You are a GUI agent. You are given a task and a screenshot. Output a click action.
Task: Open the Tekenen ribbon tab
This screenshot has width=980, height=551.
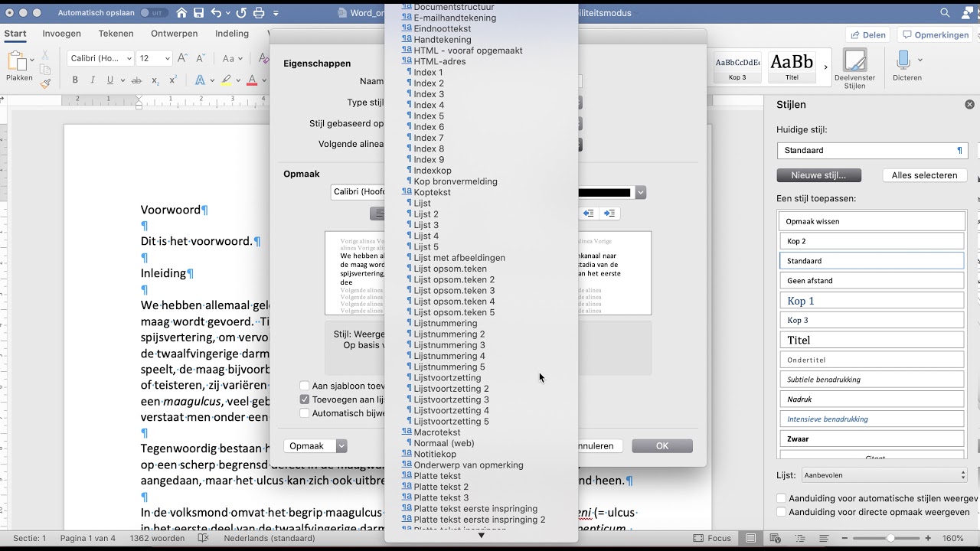point(116,34)
